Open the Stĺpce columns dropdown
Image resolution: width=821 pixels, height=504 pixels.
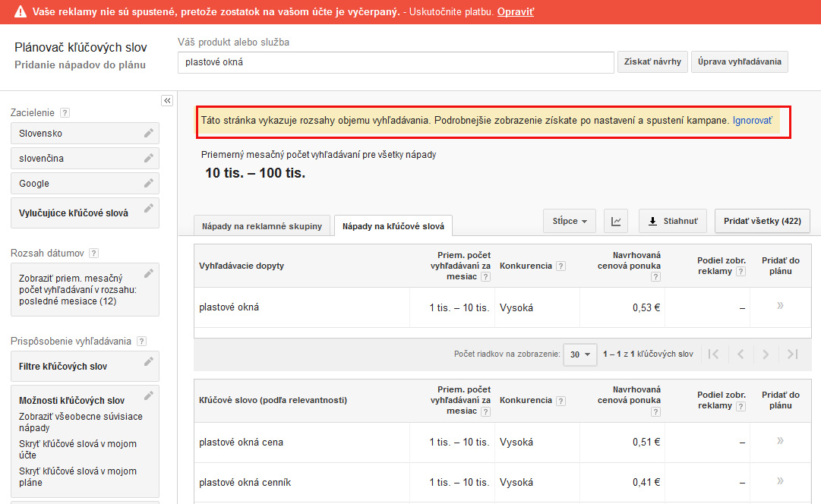tap(570, 221)
